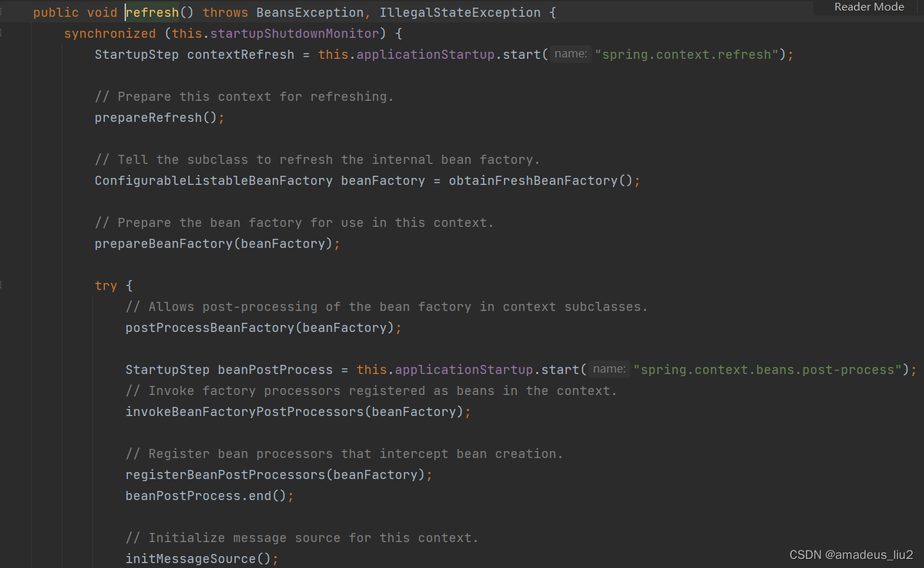The height and width of the screenshot is (568, 924).
Task: Click the public keyword in the method signature
Action: click(x=56, y=13)
